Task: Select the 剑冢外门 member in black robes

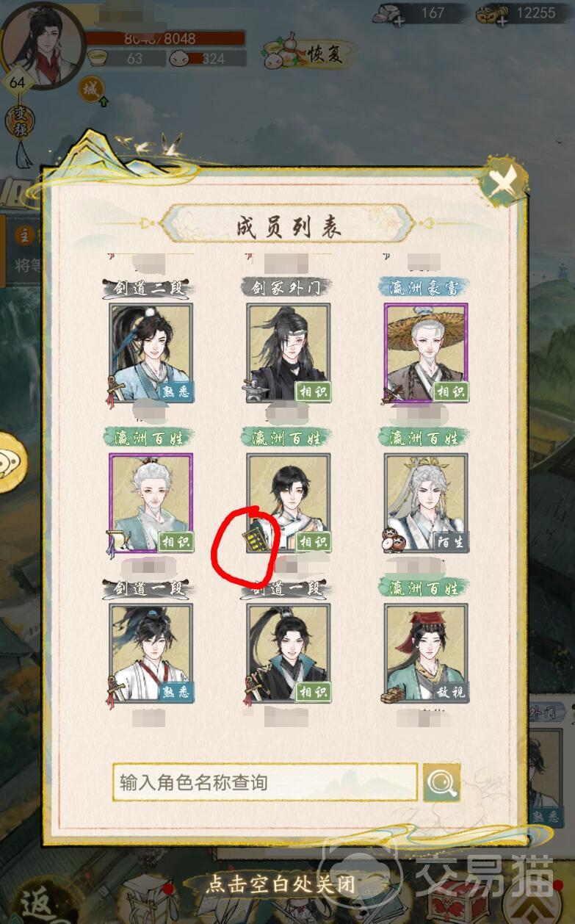Action: pyautogui.click(x=289, y=352)
